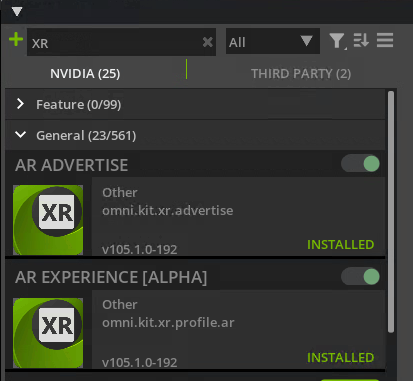Viewport: 413px width, 381px height.
Task: Clear the XR search text
Action: point(207,42)
